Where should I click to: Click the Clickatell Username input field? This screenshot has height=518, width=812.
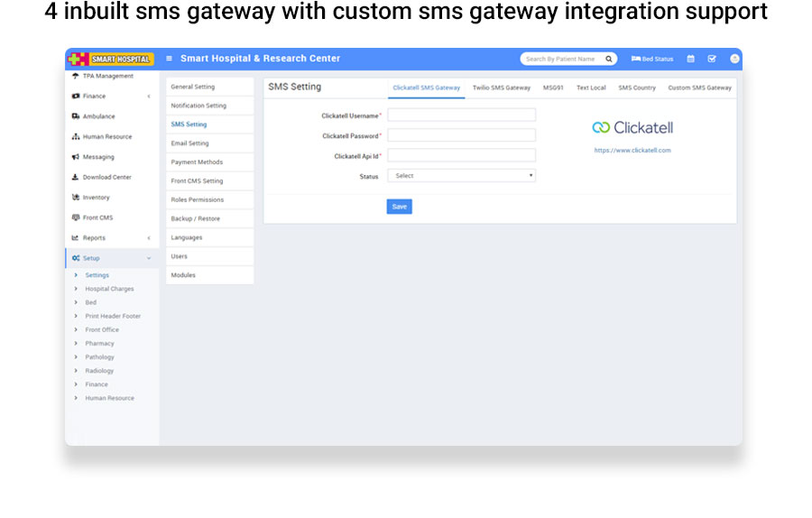[x=461, y=116]
